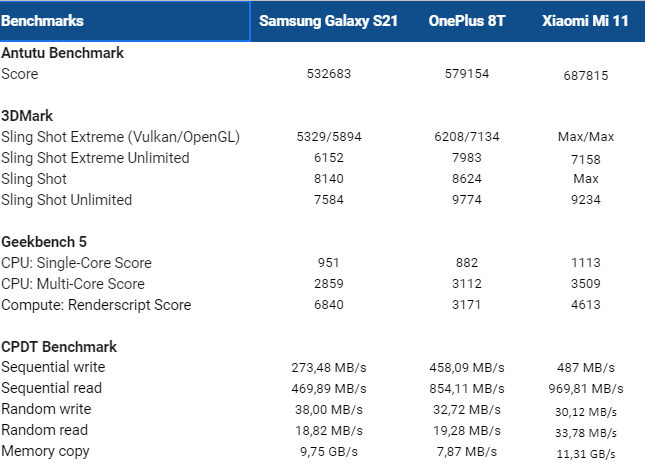Click Xiaomi sequential read 969,81 MB/s

pyautogui.click(x=586, y=389)
